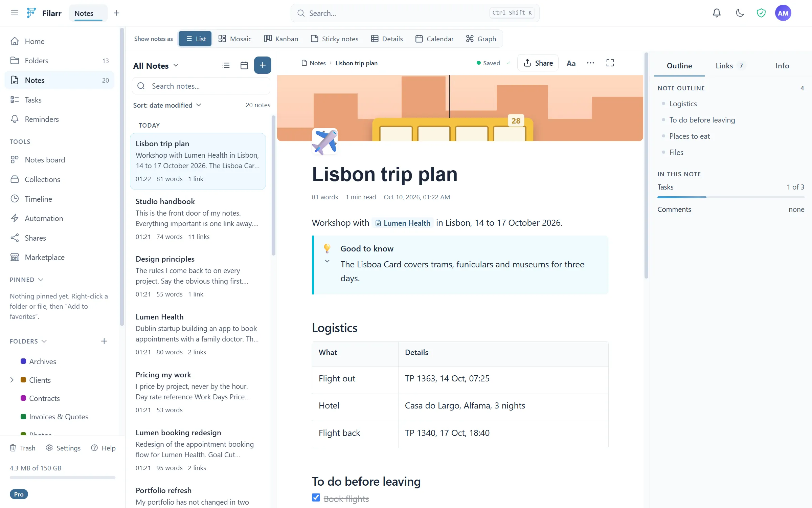
Task: Switch to the Links tab
Action: tap(729, 66)
